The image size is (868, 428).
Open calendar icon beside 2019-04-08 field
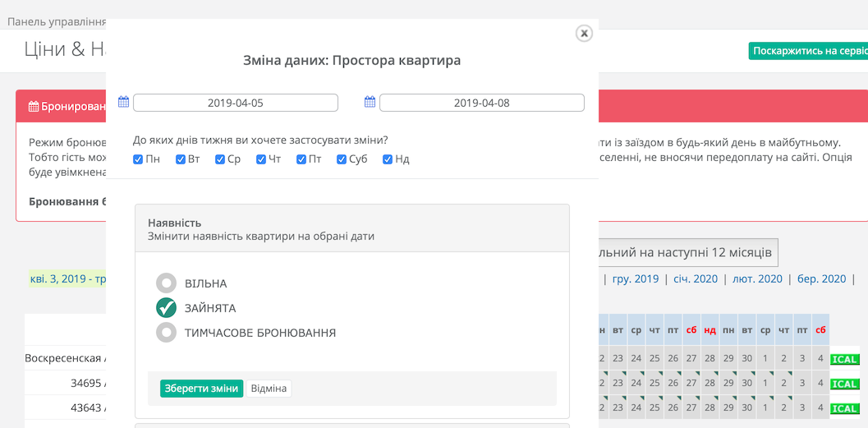370,102
